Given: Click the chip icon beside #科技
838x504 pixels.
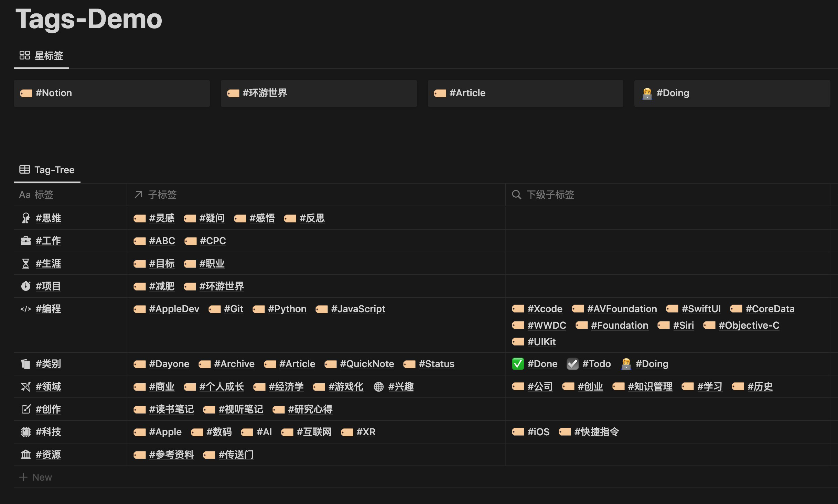Looking at the screenshot, I should [x=26, y=432].
